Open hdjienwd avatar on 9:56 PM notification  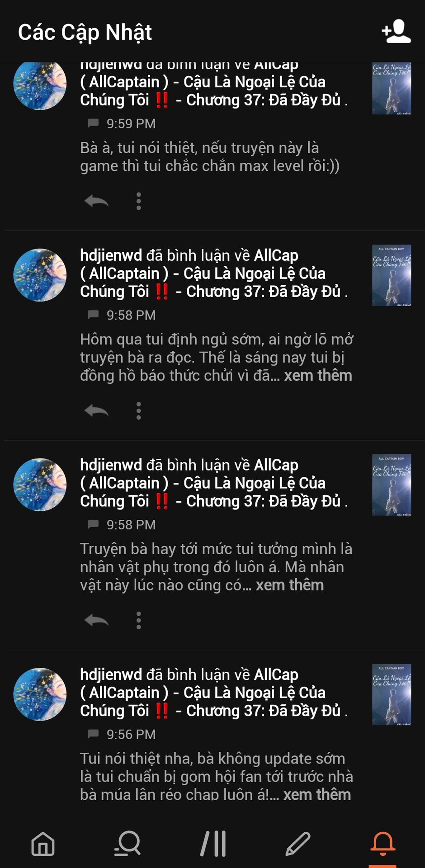point(40,694)
